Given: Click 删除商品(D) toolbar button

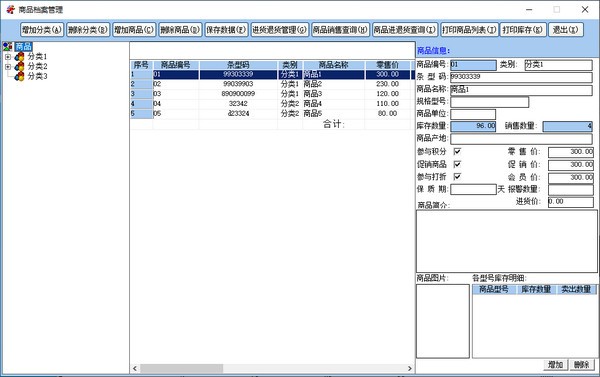Looking at the screenshot, I should pyautogui.click(x=180, y=30).
